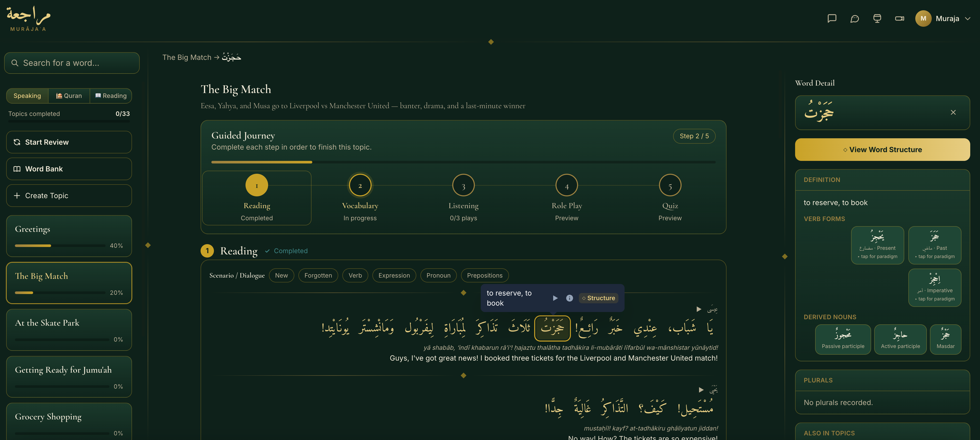Open the Greetings topic card
The width and height of the screenshot is (980, 440).
69,236
